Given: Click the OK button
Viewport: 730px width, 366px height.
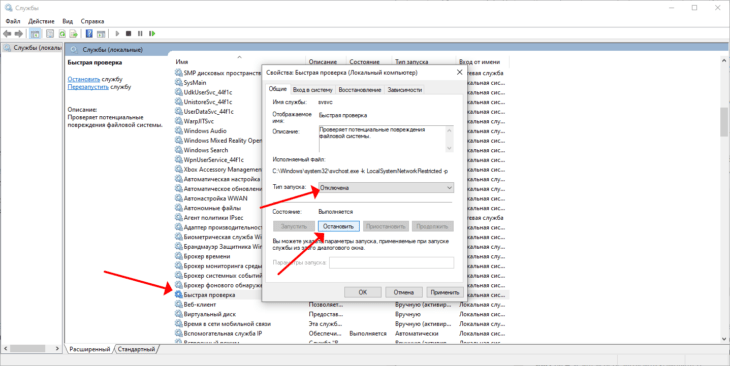Looking at the screenshot, I should coord(363,292).
